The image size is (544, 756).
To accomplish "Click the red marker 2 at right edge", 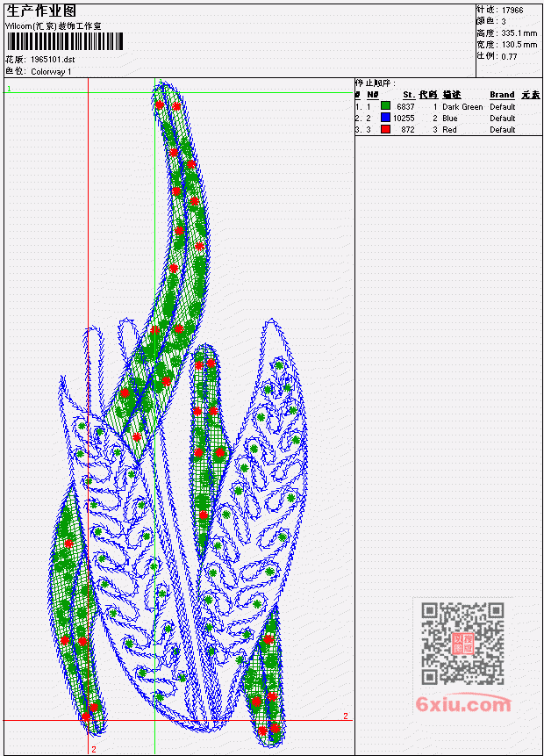I will coord(346,716).
